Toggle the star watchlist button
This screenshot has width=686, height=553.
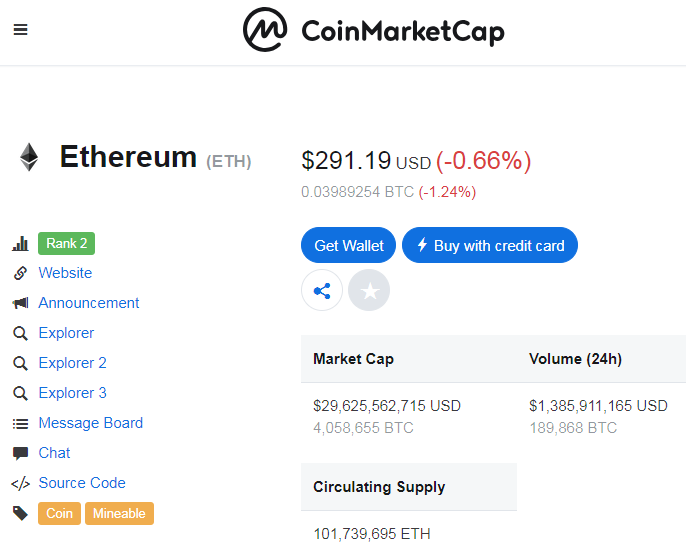[x=369, y=291]
